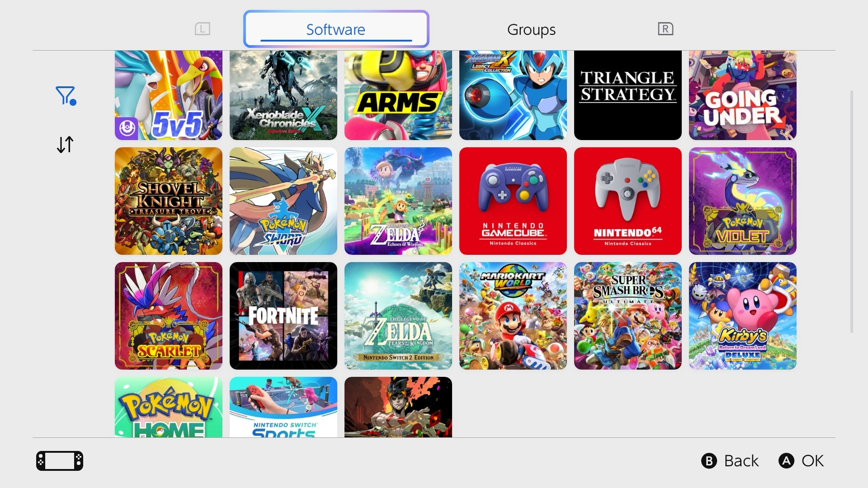This screenshot has height=488, width=868.
Task: Open Zelda Tears of the Kingdom tile
Action: pyautogui.click(x=398, y=316)
